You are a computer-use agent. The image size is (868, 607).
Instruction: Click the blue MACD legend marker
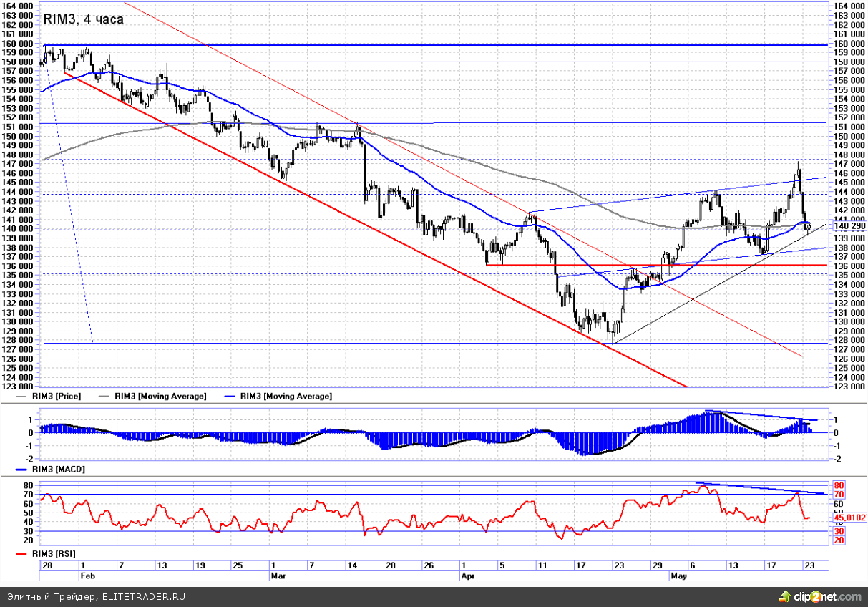(21, 470)
